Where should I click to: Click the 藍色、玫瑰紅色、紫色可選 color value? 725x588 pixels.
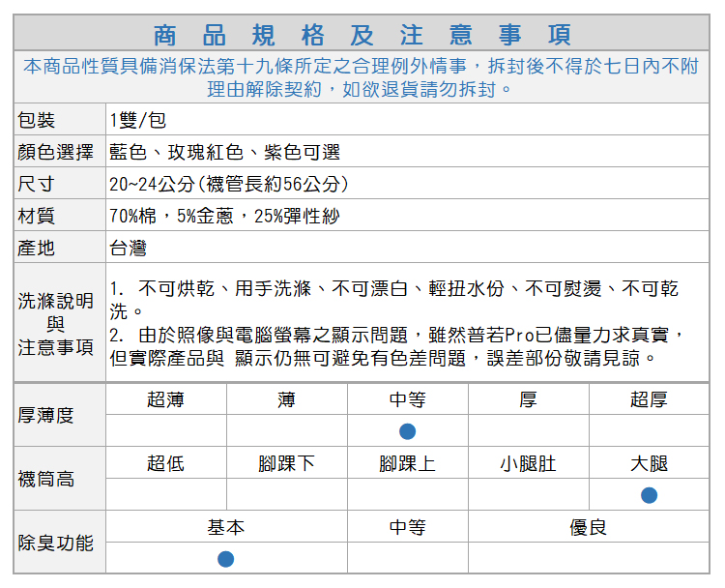click(224, 153)
